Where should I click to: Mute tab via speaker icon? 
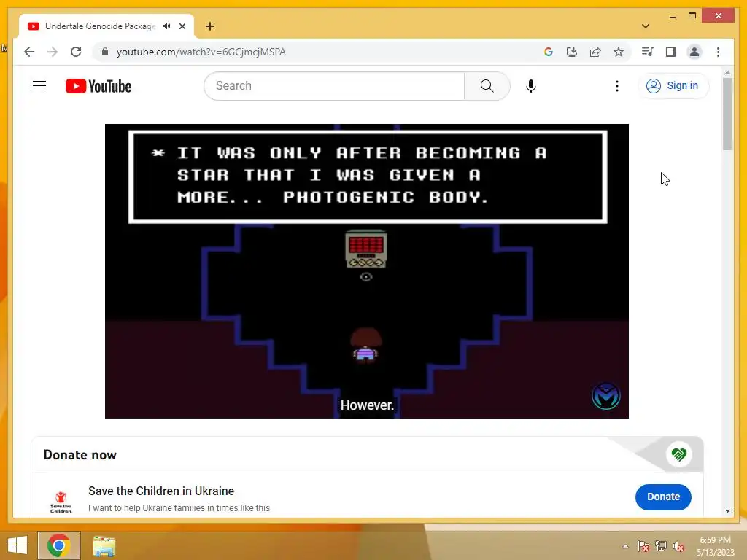(x=167, y=26)
